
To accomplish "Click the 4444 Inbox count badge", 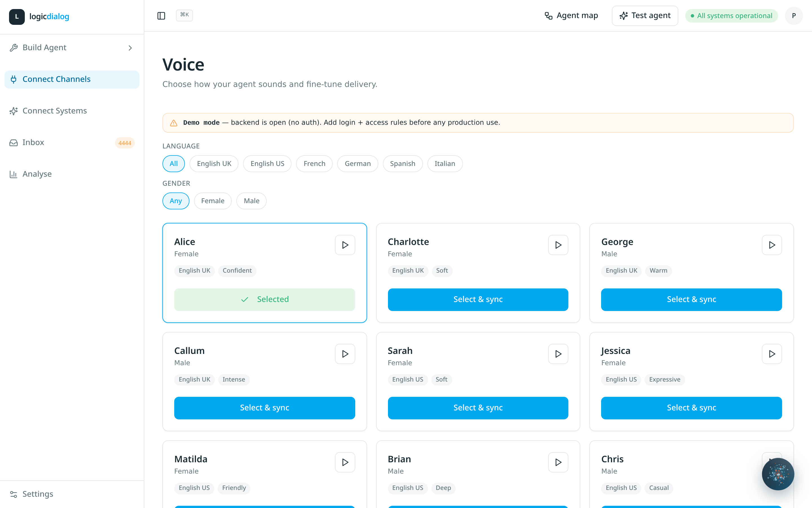I will 125,143.
